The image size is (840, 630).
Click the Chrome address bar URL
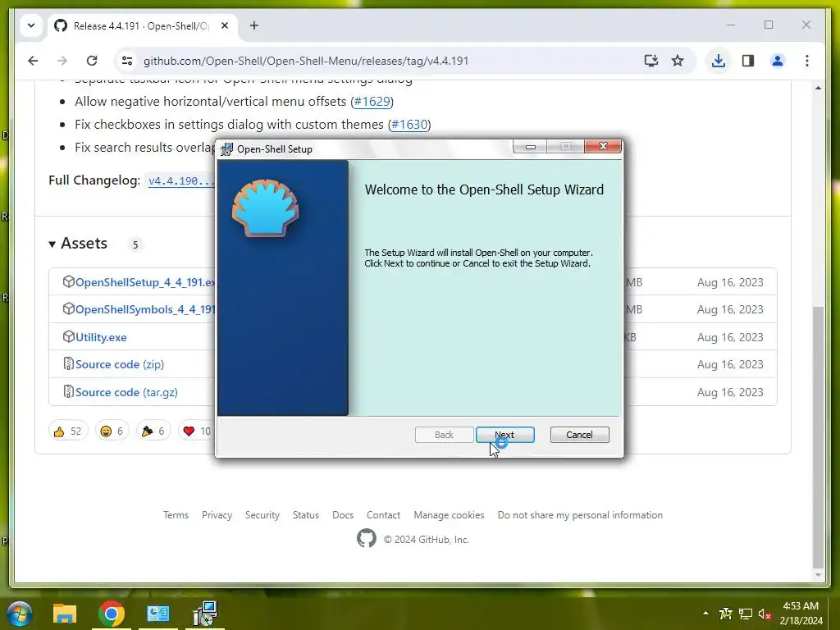pos(306,61)
